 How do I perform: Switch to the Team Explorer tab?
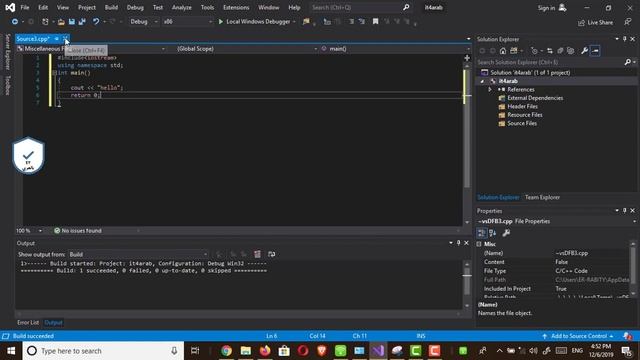542,197
